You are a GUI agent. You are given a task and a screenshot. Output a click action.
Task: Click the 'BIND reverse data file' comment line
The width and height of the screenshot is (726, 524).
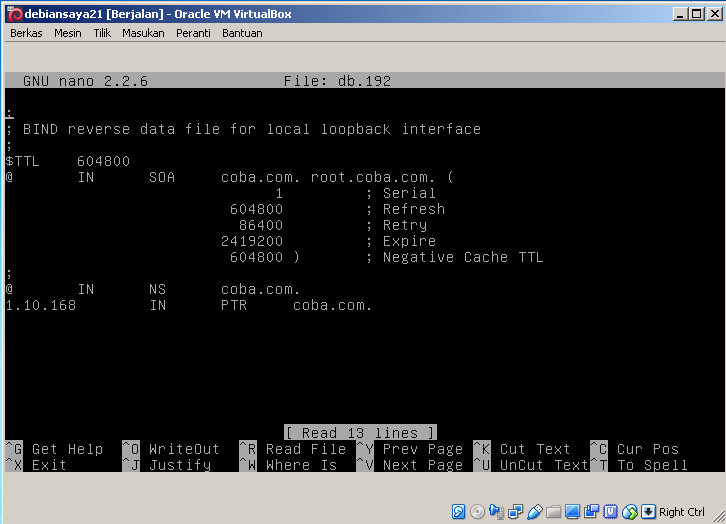(x=244, y=129)
